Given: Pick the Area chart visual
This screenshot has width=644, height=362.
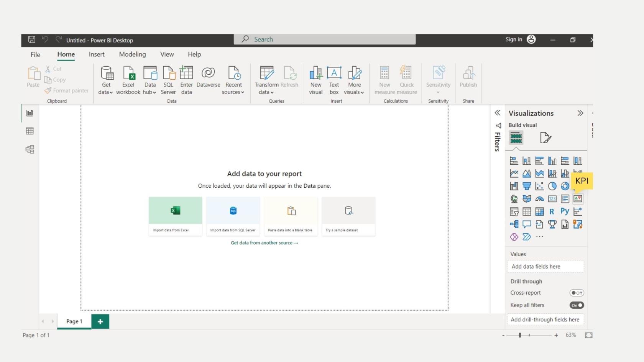Looking at the screenshot, I should click(527, 174).
